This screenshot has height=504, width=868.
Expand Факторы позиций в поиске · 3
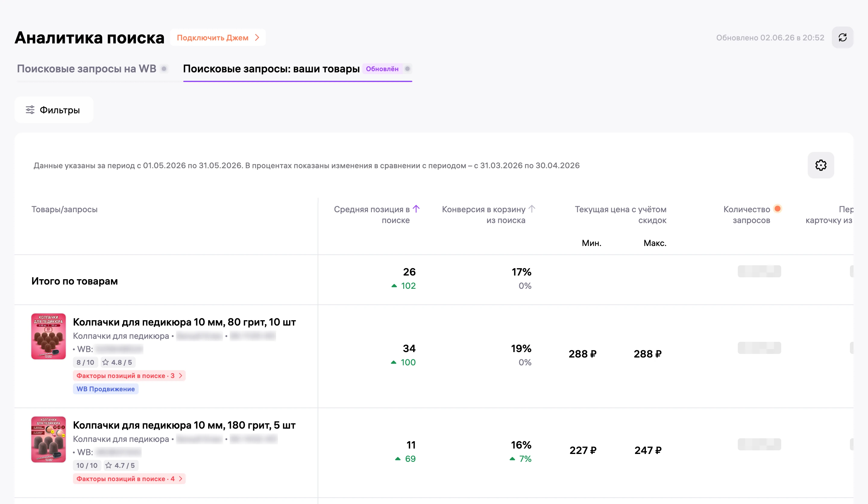point(129,376)
